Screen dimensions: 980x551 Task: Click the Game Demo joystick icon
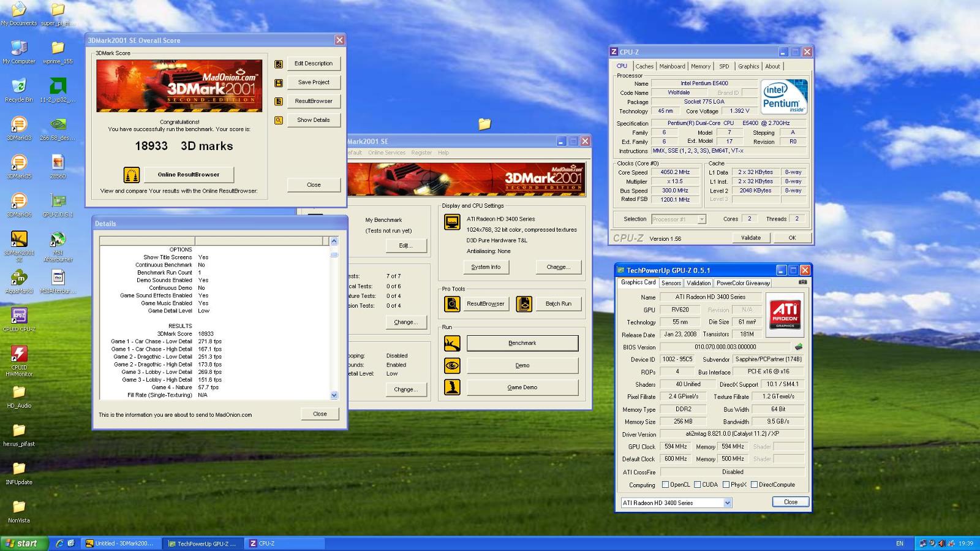(452, 387)
